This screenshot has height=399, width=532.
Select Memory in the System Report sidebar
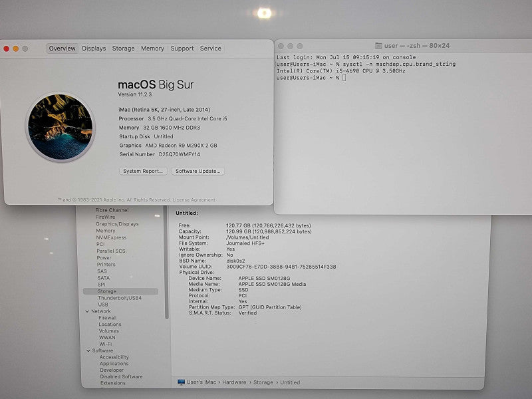106,231
